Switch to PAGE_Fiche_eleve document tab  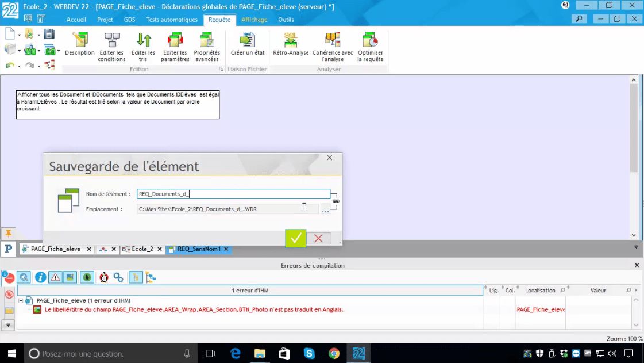tap(56, 249)
